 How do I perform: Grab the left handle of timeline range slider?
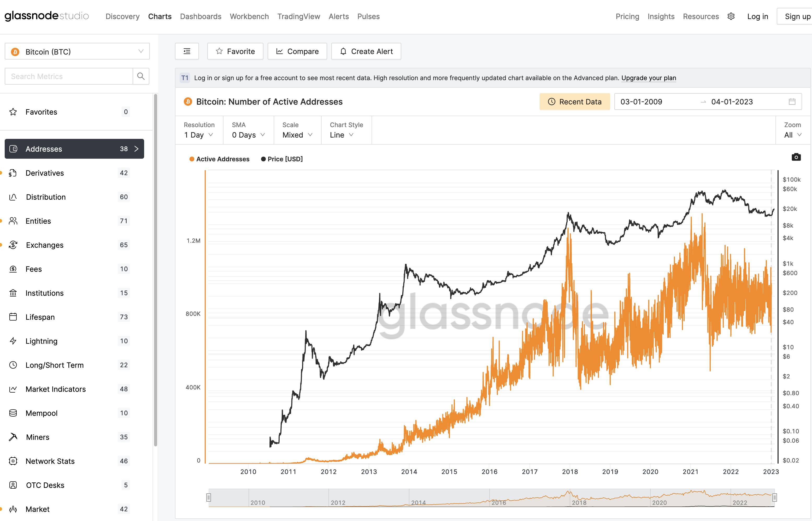coord(209,497)
